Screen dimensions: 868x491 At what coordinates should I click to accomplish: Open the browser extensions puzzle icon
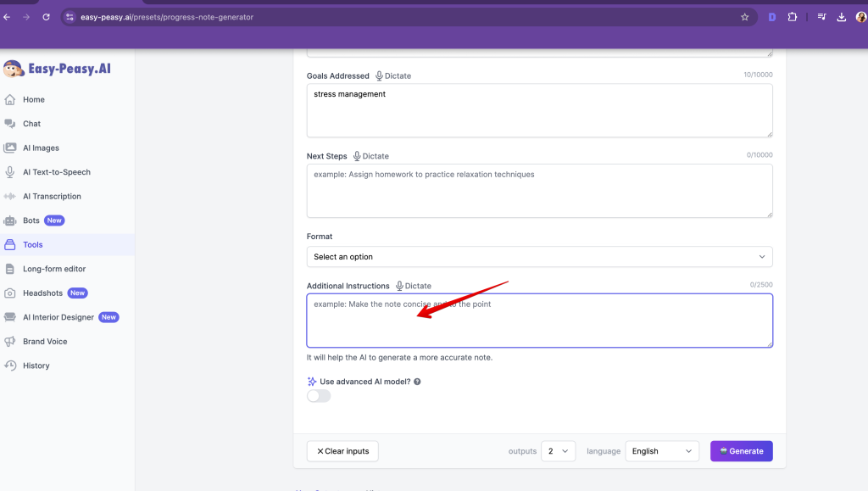793,17
